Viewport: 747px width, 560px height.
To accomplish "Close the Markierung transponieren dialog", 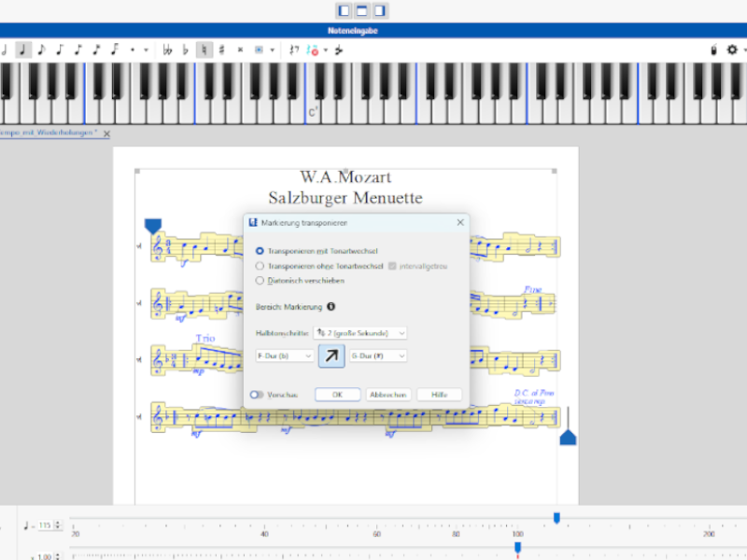I will [460, 222].
